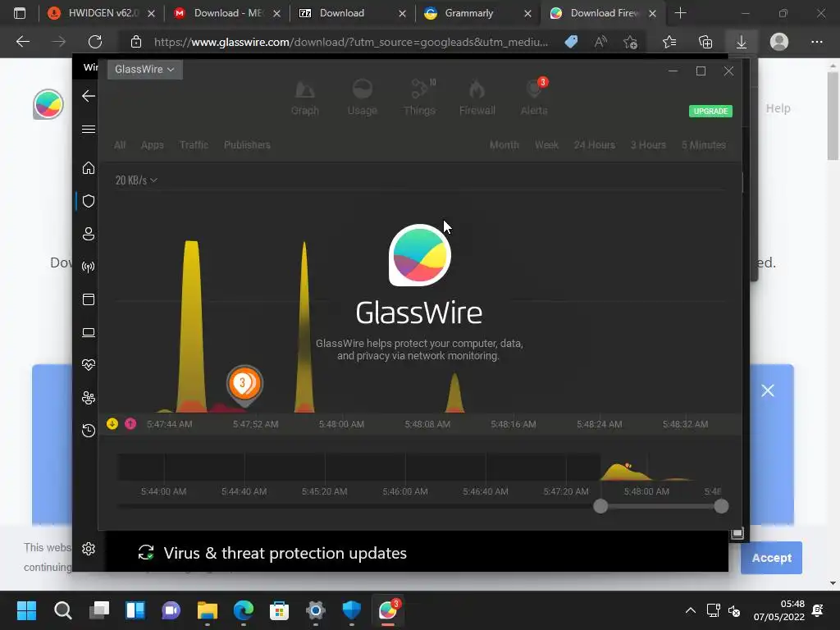The height and width of the screenshot is (630, 840).
Task: Open Edge settings and more menu
Action: pos(816,42)
